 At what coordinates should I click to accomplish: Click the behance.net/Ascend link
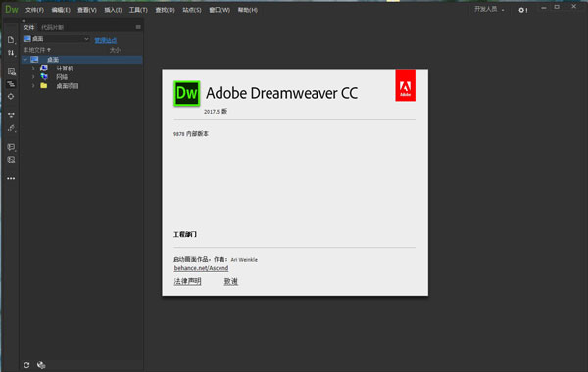[x=201, y=268]
